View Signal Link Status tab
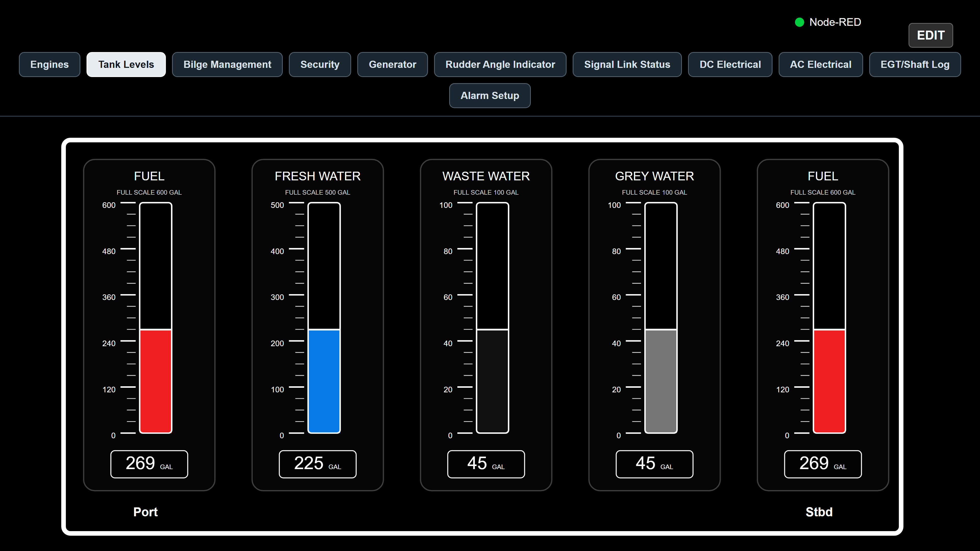This screenshot has height=551, width=980. pos(627,65)
